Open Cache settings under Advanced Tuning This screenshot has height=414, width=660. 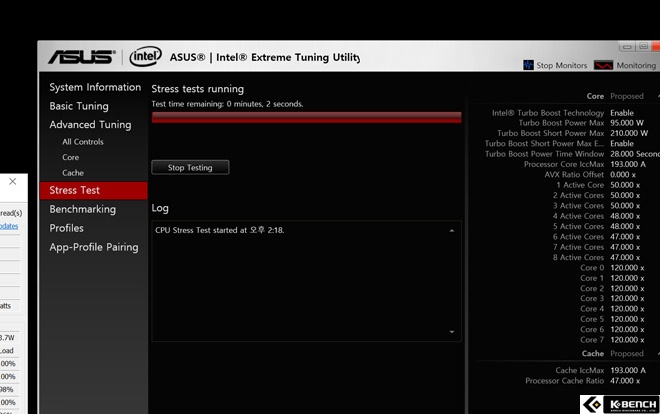coord(73,173)
